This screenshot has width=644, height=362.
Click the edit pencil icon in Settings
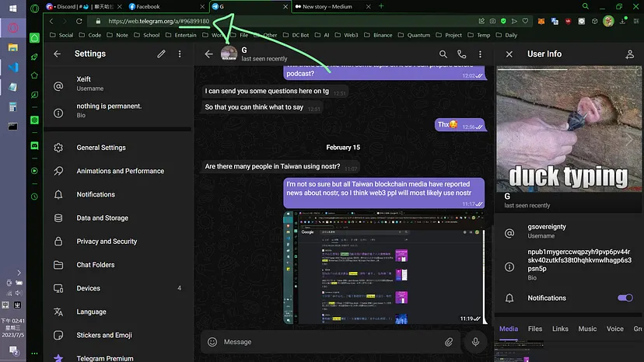(x=161, y=54)
